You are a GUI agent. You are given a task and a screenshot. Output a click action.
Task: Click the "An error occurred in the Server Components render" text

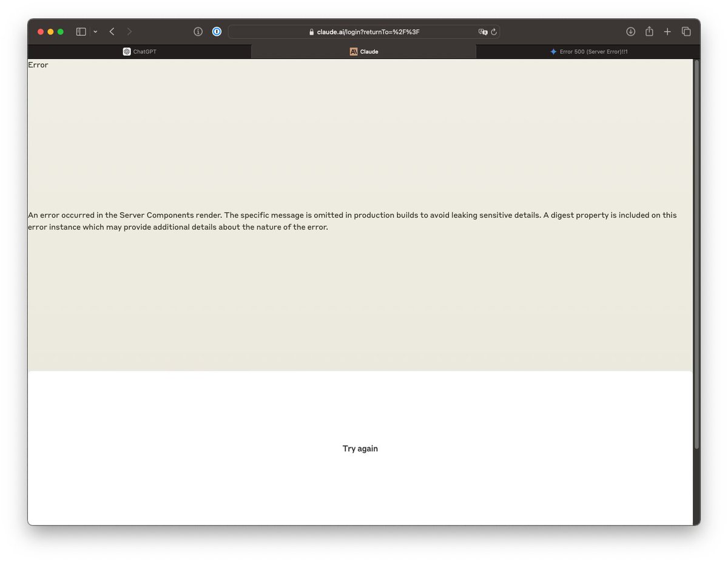124,215
